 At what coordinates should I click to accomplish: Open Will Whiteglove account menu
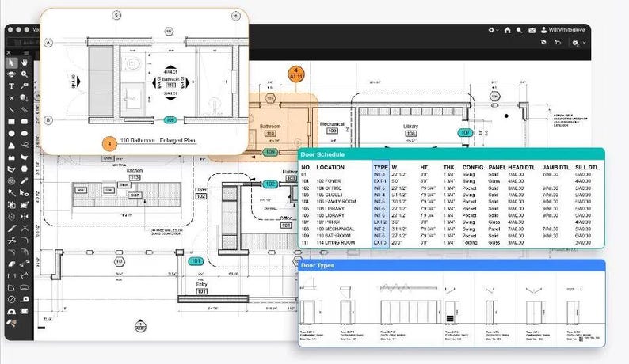pyautogui.click(x=562, y=30)
